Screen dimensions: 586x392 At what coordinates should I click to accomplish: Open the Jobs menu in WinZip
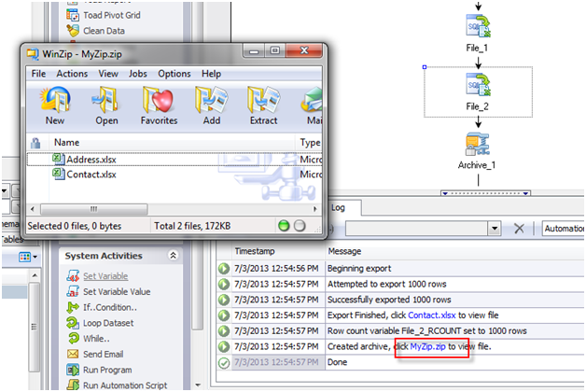pyautogui.click(x=137, y=74)
